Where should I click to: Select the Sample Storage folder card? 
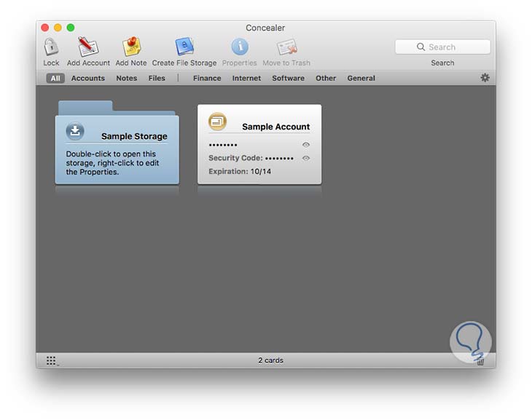pyautogui.click(x=117, y=143)
